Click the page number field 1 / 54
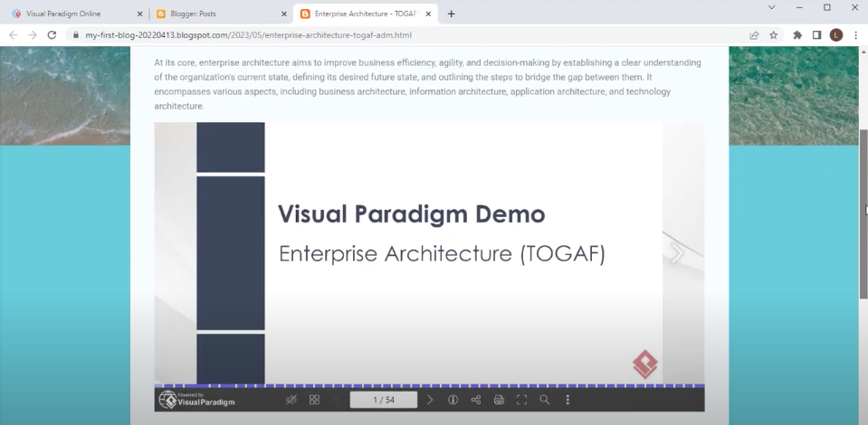 tap(384, 400)
